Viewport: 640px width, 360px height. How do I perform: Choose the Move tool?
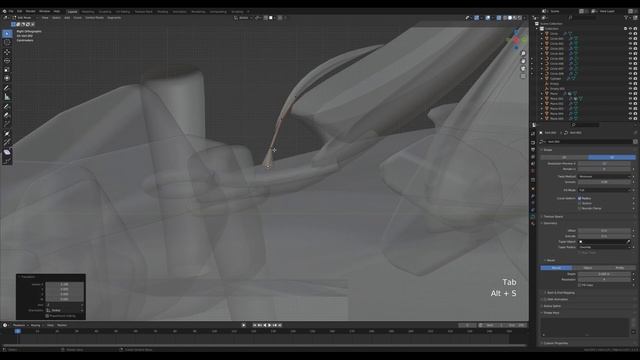tap(7, 52)
